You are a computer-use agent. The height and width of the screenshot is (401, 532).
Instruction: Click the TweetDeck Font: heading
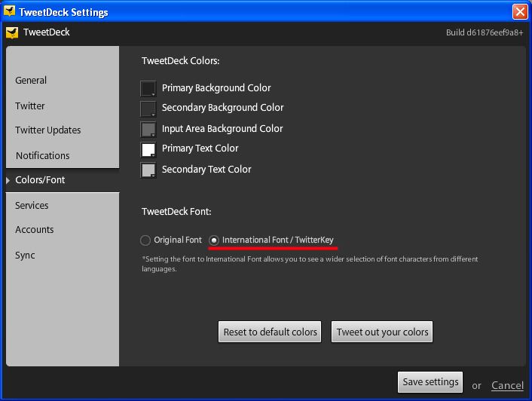(176, 211)
